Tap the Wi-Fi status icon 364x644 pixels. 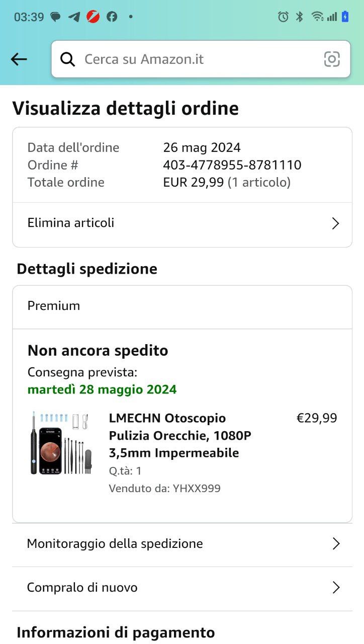317,17
